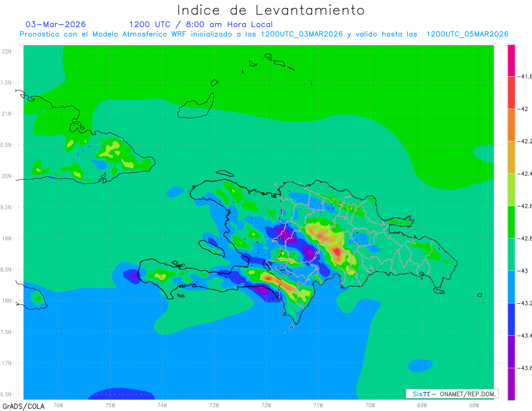Select the date label "03-Mar-2026"

[x=56, y=24]
